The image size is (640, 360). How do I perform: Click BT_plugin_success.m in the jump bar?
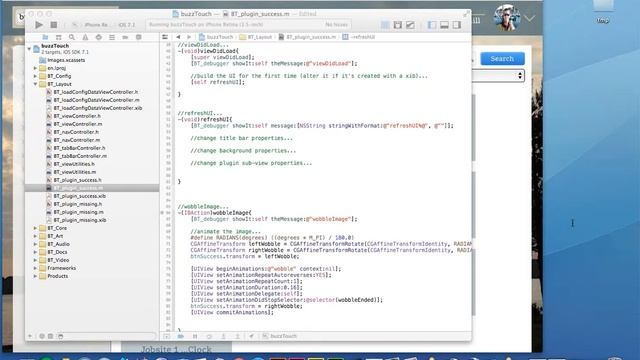(x=307, y=37)
